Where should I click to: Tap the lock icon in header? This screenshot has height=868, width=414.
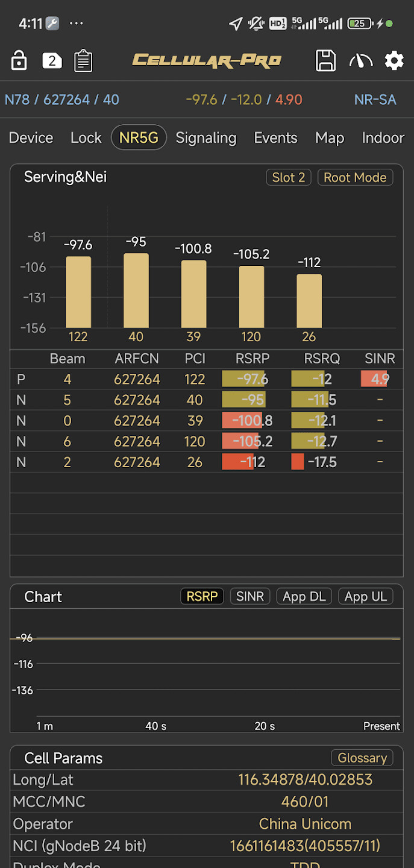pyautogui.click(x=19, y=60)
